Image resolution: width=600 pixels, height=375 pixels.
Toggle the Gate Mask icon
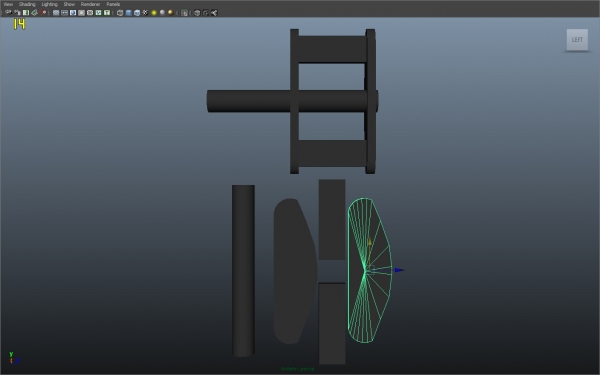click(x=81, y=13)
